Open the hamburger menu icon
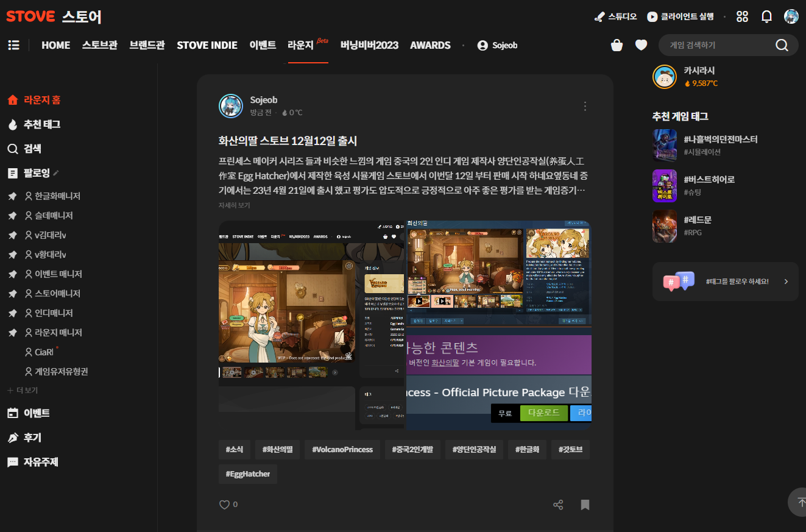Viewport: 806px width, 532px height. [x=13, y=45]
